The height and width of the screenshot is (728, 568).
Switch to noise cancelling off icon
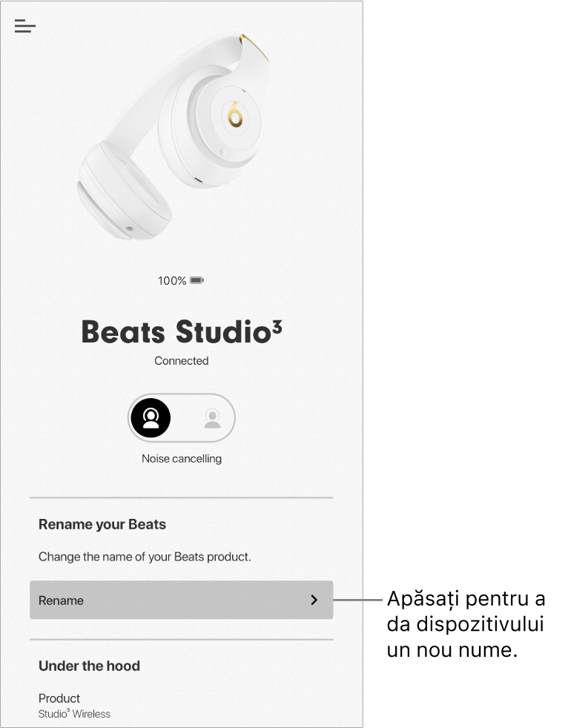[x=212, y=418]
